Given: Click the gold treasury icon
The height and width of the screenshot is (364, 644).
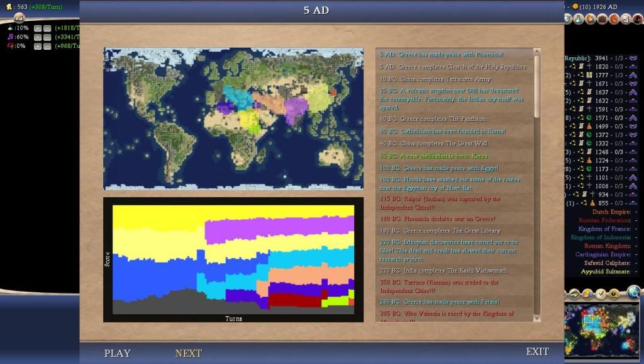Looking at the screenshot, I should coord(9,7).
